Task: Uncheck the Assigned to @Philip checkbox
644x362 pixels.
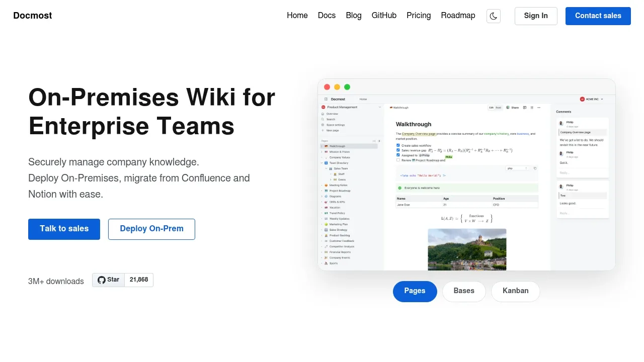Action: coord(398,155)
